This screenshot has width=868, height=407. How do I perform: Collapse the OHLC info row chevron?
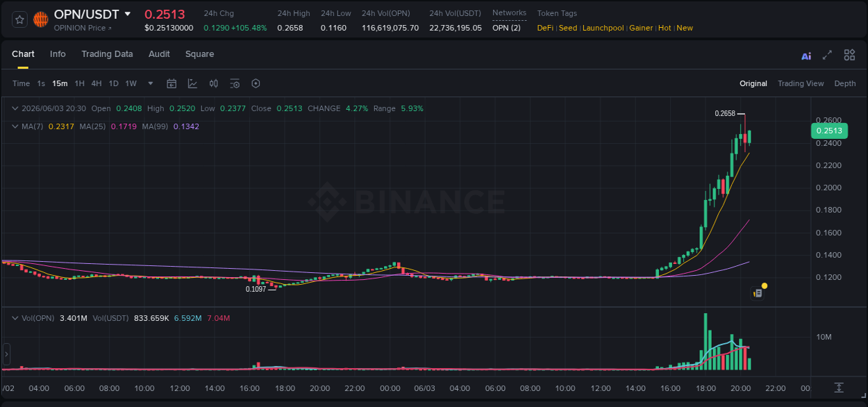coord(15,108)
